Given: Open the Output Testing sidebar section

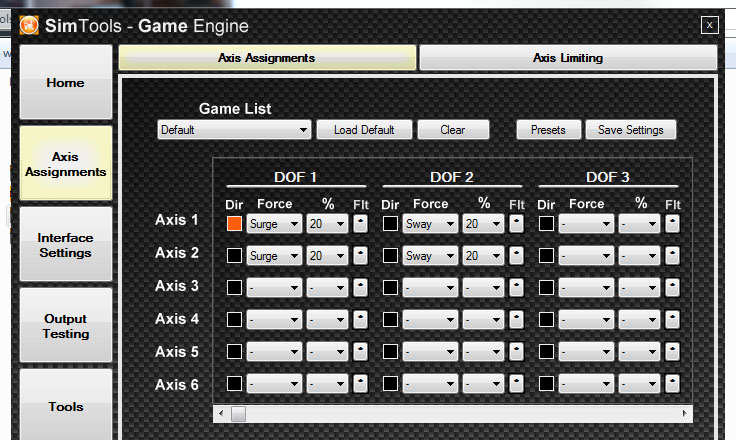Looking at the screenshot, I should [66, 326].
